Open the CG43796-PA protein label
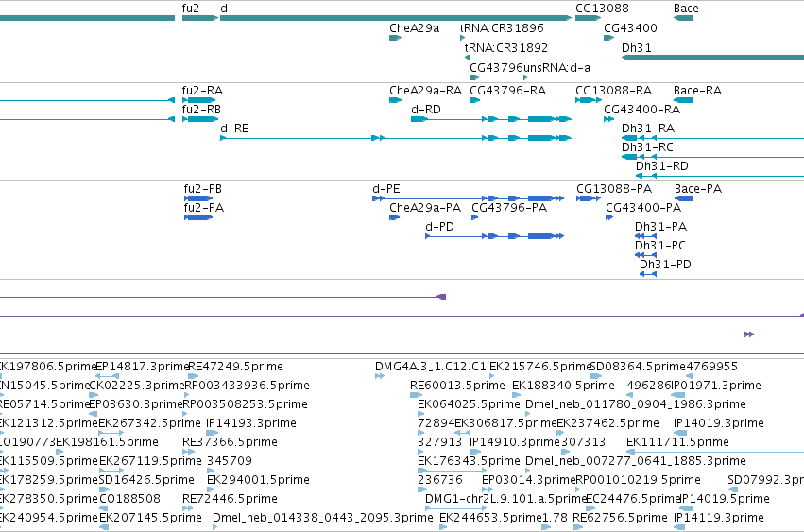 [x=509, y=208]
